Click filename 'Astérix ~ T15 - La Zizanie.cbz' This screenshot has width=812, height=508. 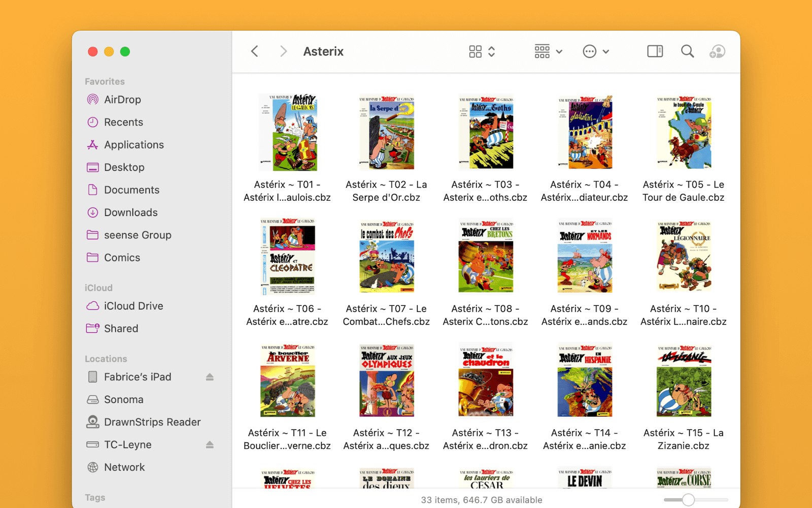[x=684, y=439]
